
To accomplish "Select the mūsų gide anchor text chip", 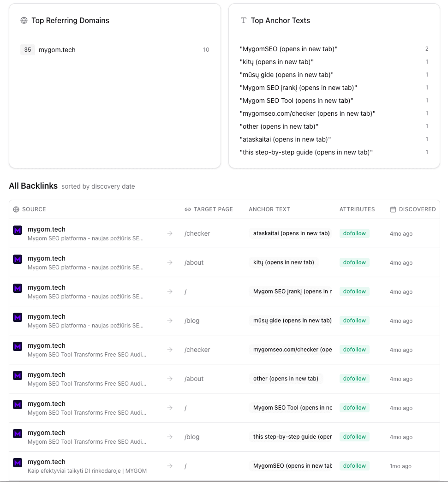I will point(291,320).
